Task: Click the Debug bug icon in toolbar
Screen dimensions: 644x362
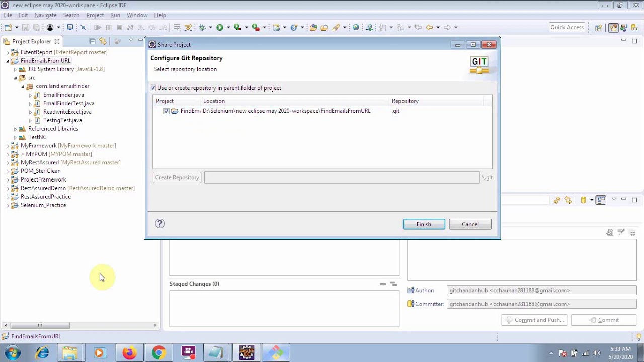Action: (x=202, y=28)
